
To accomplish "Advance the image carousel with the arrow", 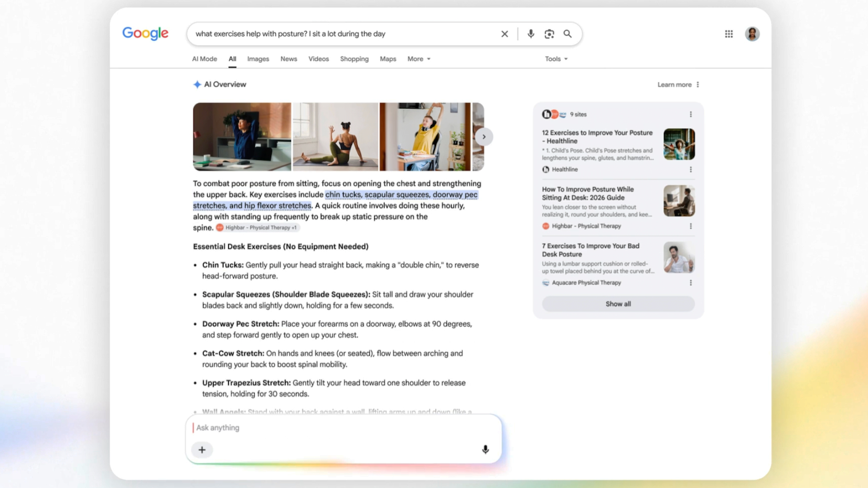I will coord(484,137).
